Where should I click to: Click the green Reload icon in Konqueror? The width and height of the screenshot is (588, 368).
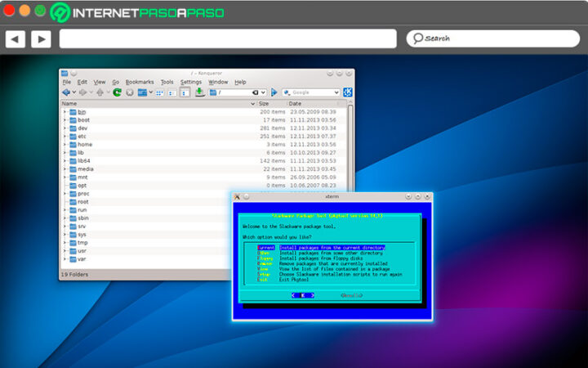click(x=117, y=92)
